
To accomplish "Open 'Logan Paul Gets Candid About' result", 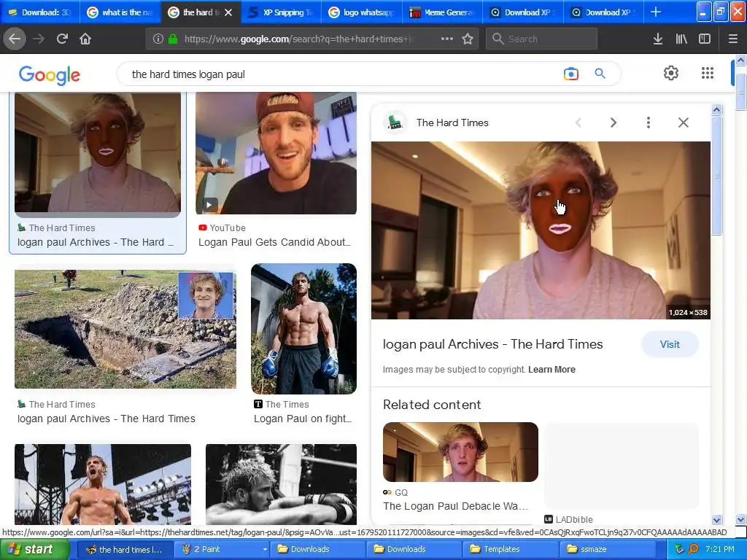I will point(274,242).
